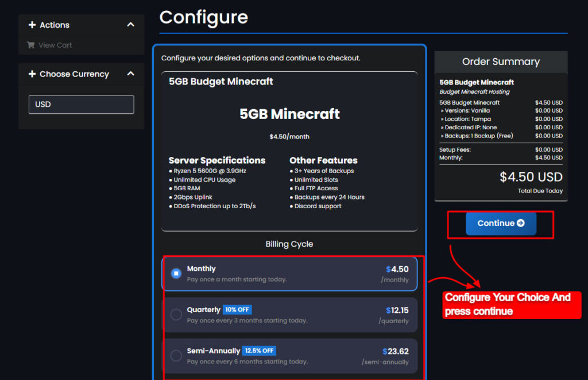The image size is (588, 380).
Task: Click the 10% OFF badge on Quarterly
Action: (237, 309)
